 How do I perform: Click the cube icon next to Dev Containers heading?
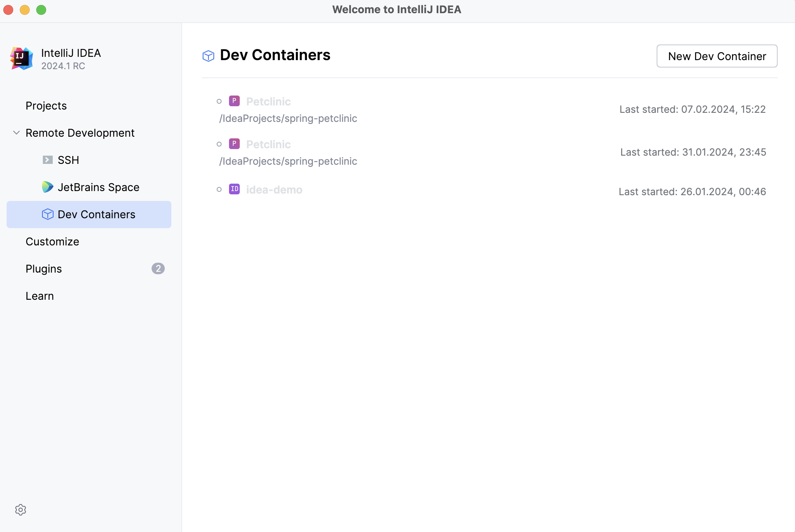point(208,56)
